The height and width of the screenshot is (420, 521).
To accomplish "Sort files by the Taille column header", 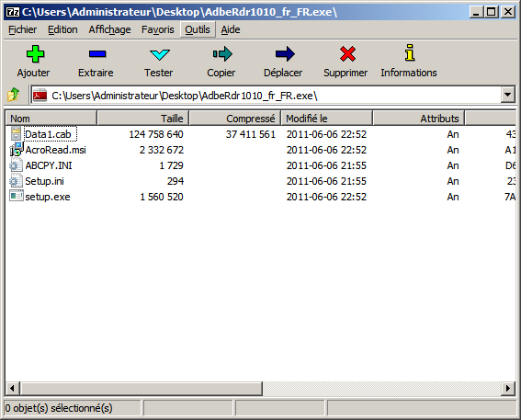I will tap(142, 119).
